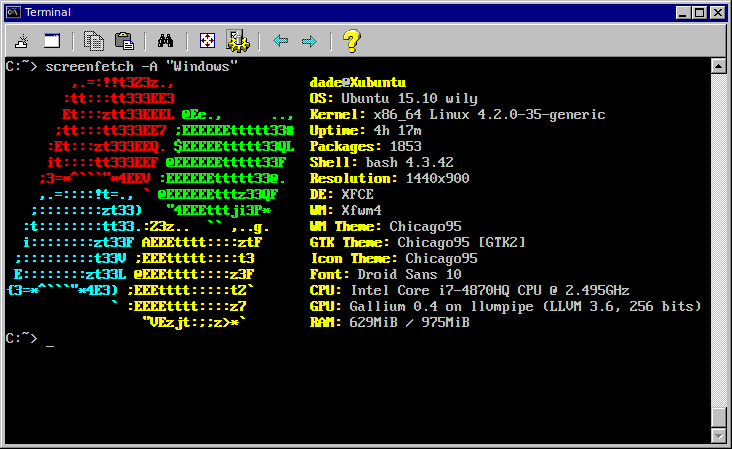Image resolution: width=732 pixels, height=449 pixels.
Task: Go to the next tab arrow
Action: click(310, 41)
